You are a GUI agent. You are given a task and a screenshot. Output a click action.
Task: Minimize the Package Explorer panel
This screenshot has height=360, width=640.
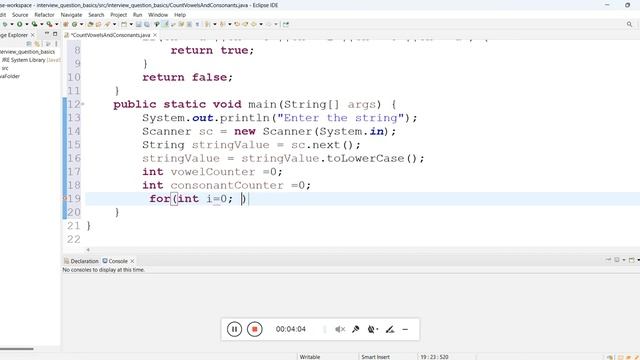(x=47, y=34)
